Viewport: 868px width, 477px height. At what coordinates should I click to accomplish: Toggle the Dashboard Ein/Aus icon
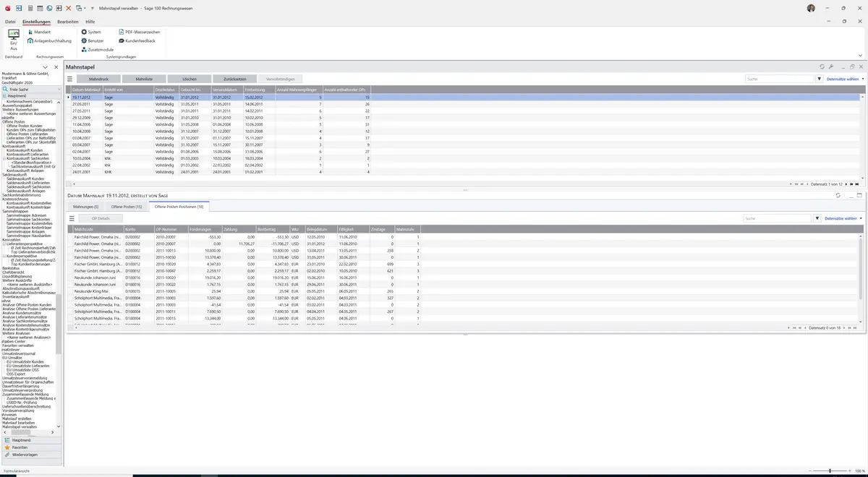click(x=14, y=40)
